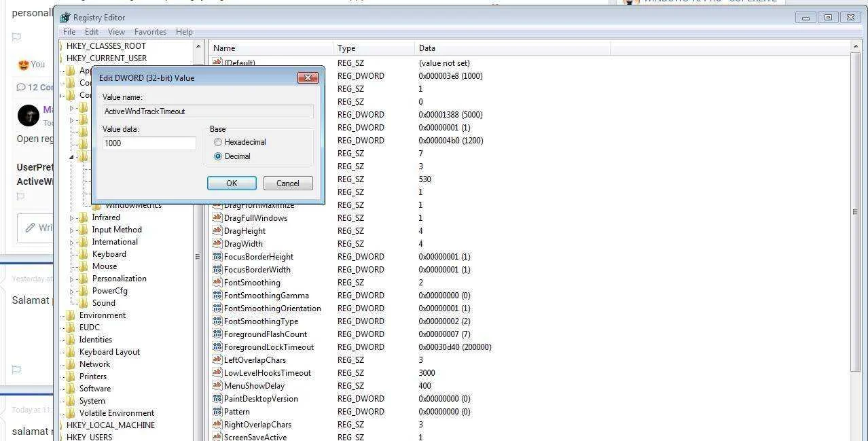
Task: Click the Volatile Environment folder icon
Action: [x=70, y=413]
